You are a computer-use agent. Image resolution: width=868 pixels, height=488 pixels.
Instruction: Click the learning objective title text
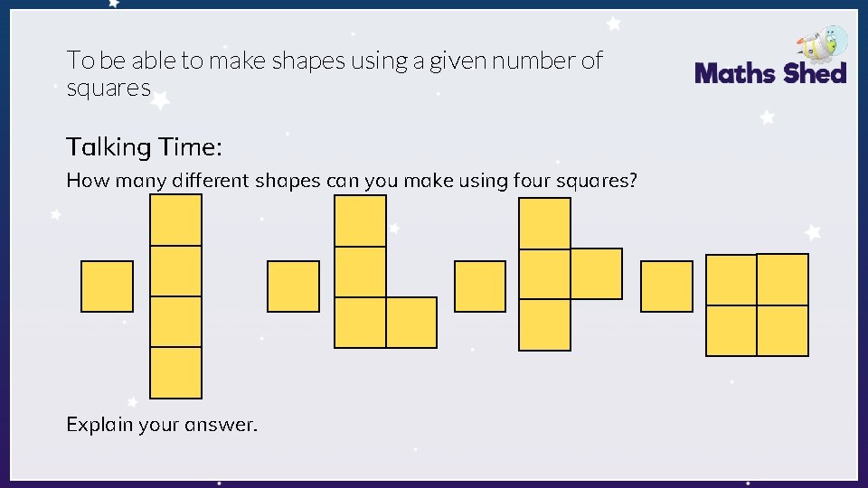point(335,73)
